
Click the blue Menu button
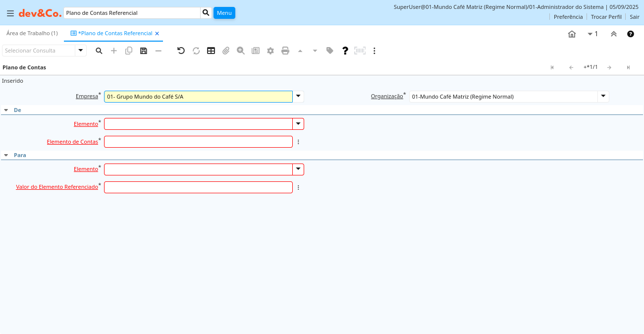pyautogui.click(x=224, y=13)
